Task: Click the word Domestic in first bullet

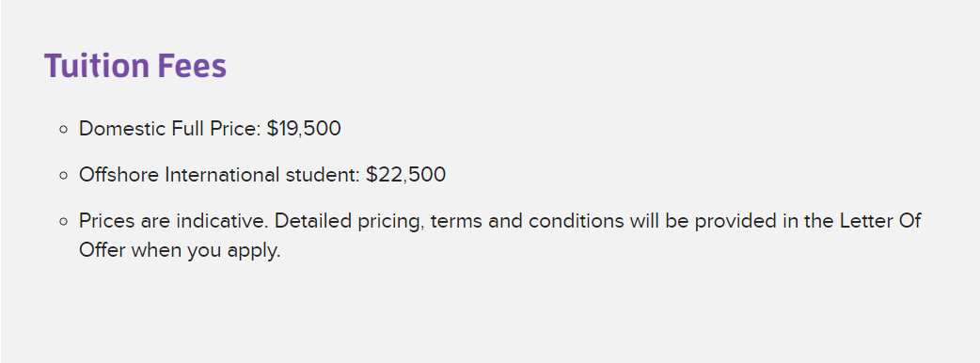Action: click(x=114, y=130)
